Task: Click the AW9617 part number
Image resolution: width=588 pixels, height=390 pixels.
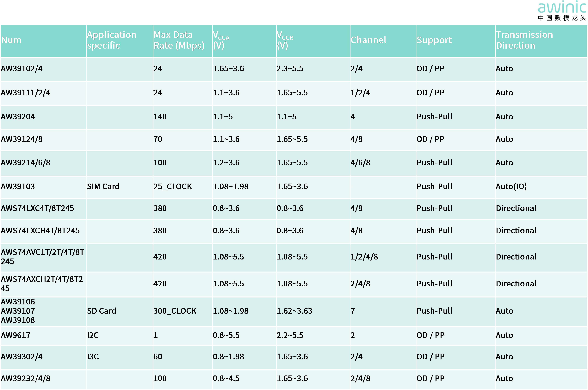Action: [15, 335]
